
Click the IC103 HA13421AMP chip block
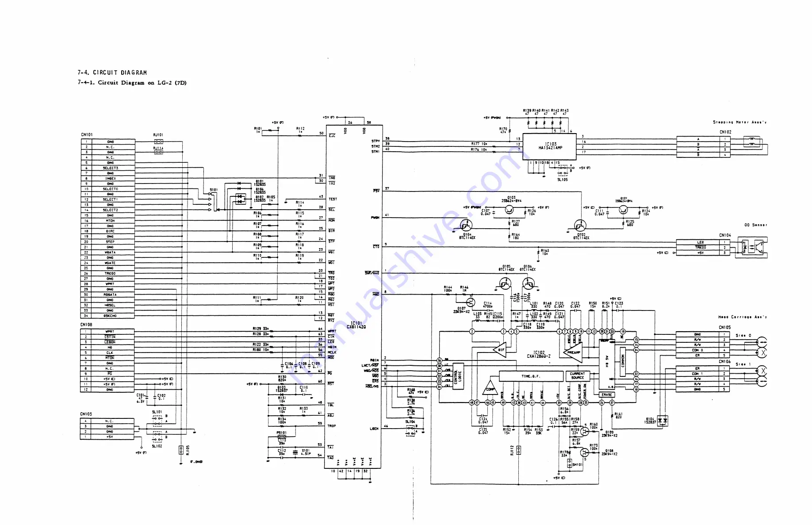550,146
